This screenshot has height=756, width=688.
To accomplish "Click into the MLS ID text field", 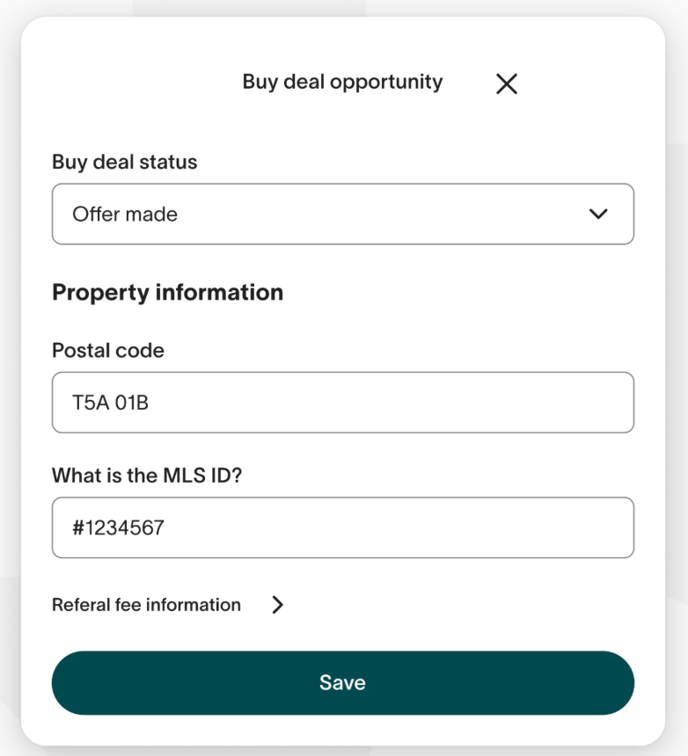I will pyautogui.click(x=342, y=527).
